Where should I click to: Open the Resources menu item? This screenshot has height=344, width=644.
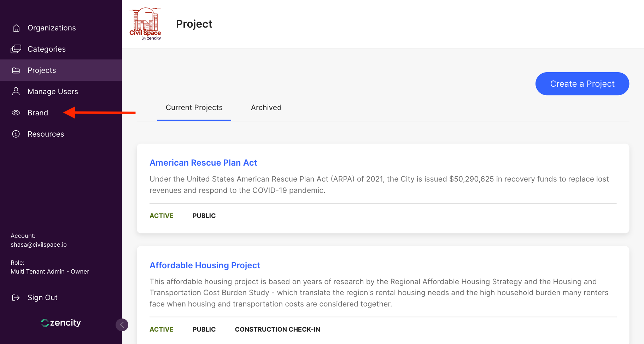click(x=46, y=134)
